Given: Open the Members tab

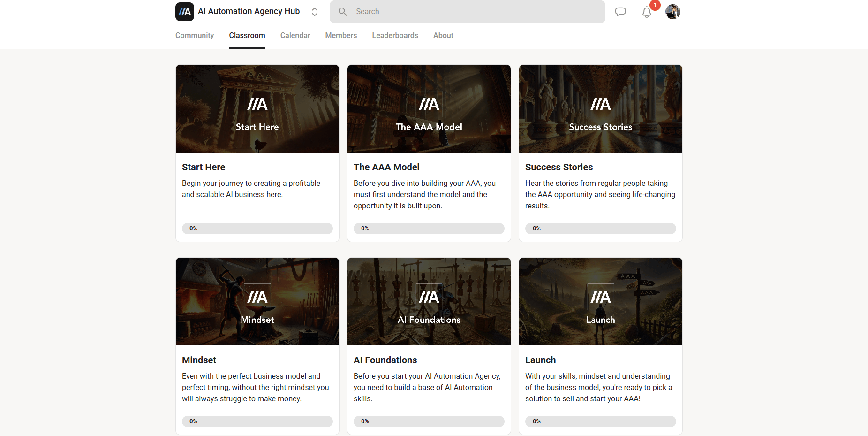Looking at the screenshot, I should point(341,36).
